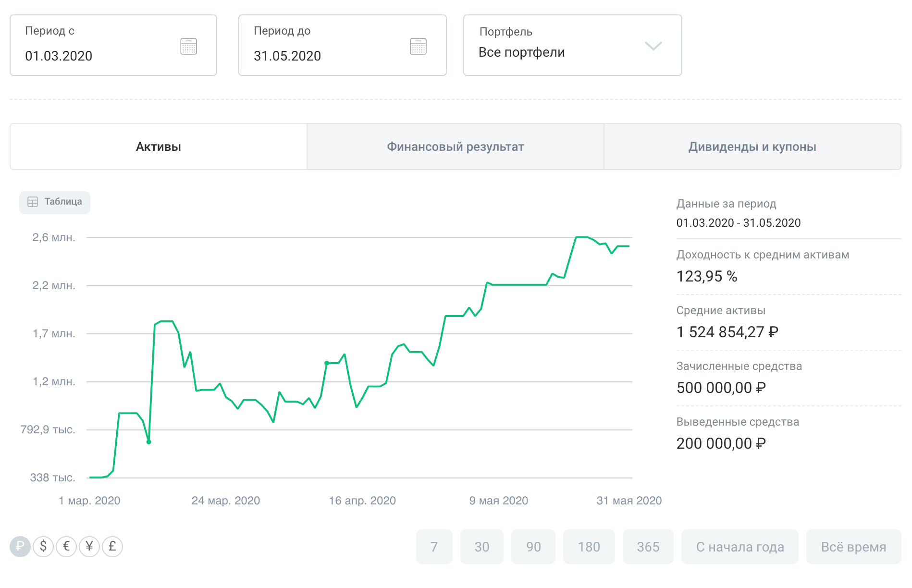Switch chart currency to euros
Viewport: 912px width, 588px height.
[x=66, y=547]
